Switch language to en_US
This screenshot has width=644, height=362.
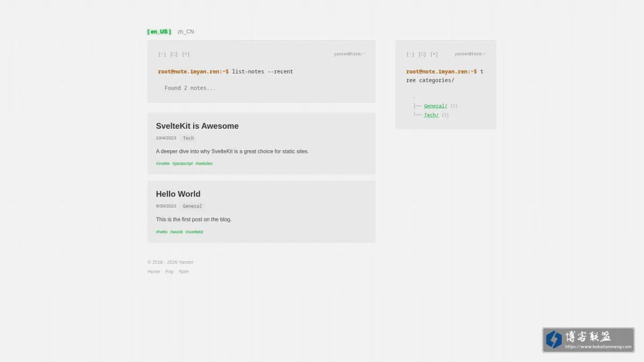click(x=159, y=32)
